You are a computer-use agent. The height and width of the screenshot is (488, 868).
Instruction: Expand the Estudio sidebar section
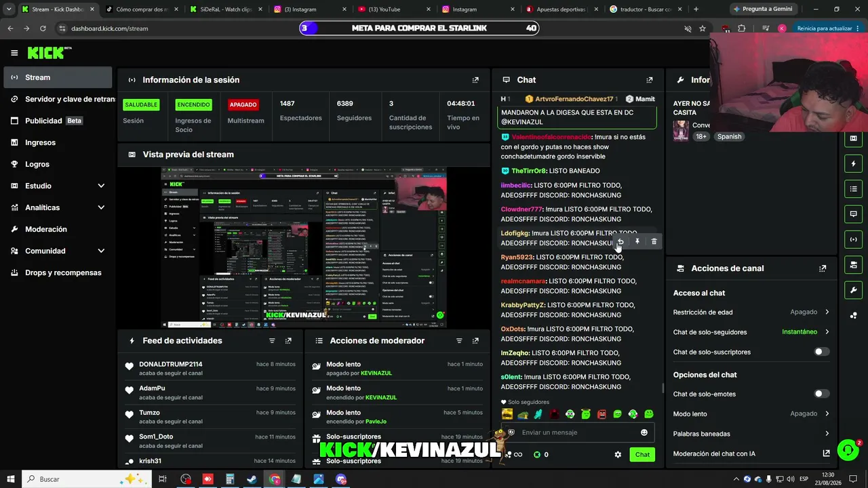pos(101,186)
